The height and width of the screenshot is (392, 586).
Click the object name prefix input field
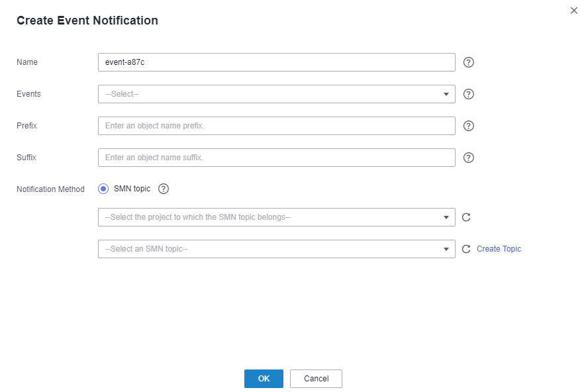pyautogui.click(x=277, y=126)
